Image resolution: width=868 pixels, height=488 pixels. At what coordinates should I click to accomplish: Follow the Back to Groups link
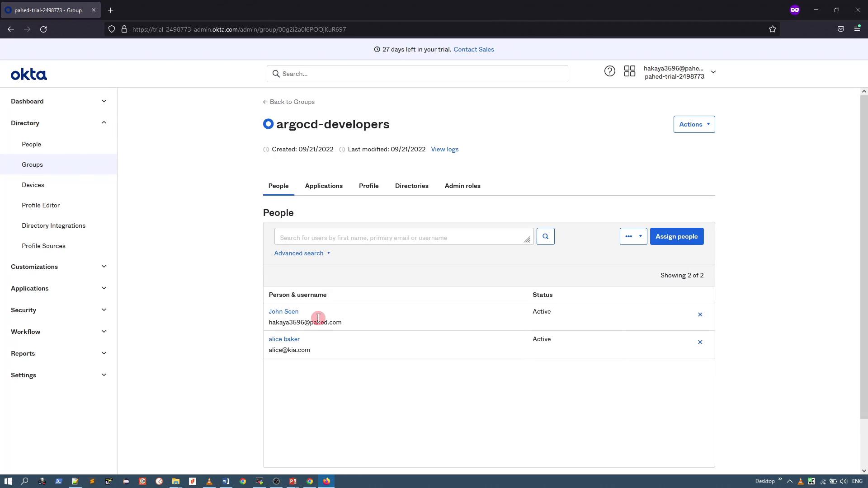(289, 102)
